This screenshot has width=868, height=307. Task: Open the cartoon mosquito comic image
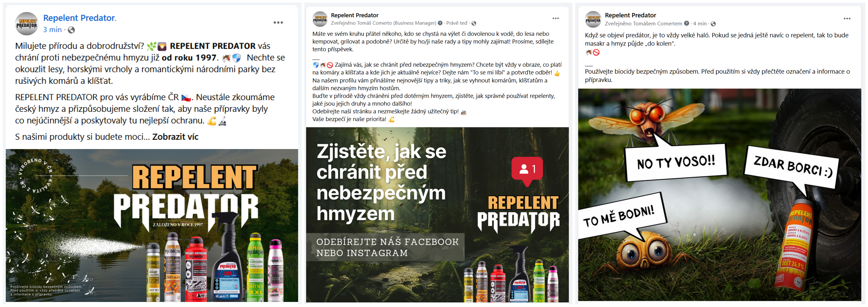[x=719, y=195]
